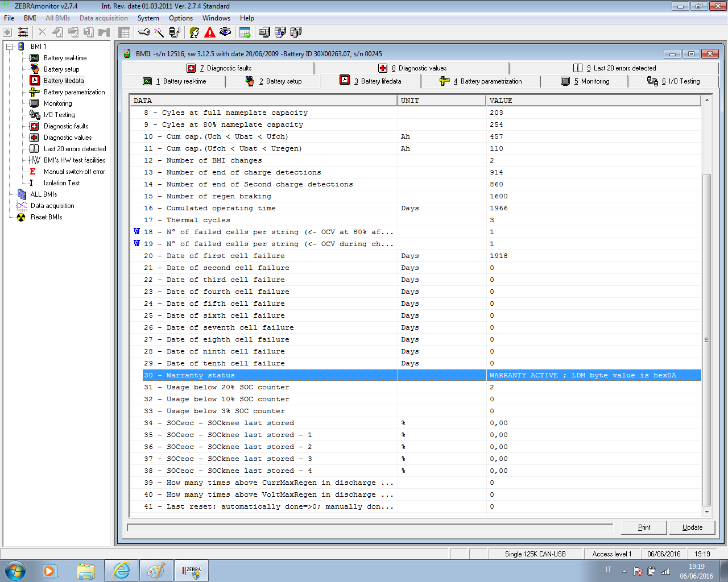
Task: Click the eye icon in the toolbar
Action: [x=225, y=32]
